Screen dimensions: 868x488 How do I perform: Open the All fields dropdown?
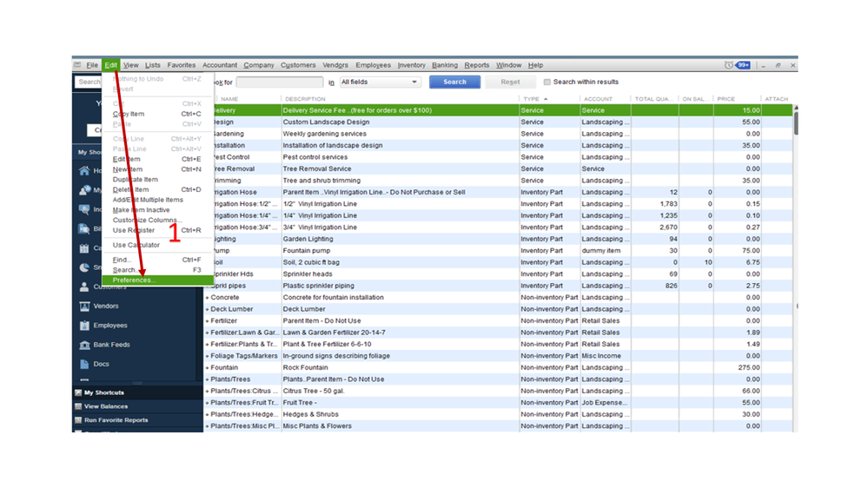coord(380,82)
